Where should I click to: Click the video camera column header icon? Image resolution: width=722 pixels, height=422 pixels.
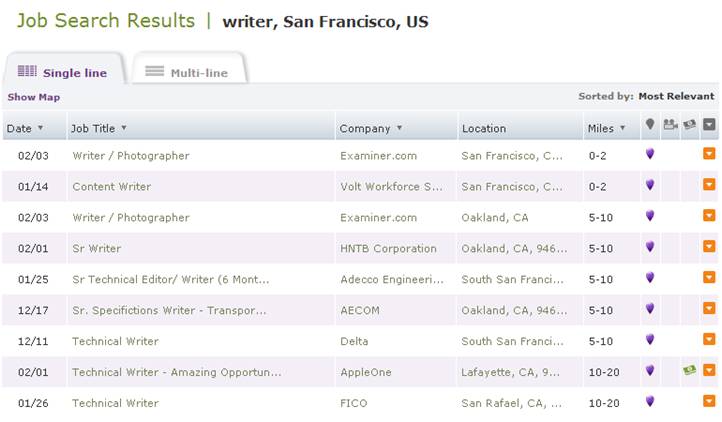coord(670,124)
